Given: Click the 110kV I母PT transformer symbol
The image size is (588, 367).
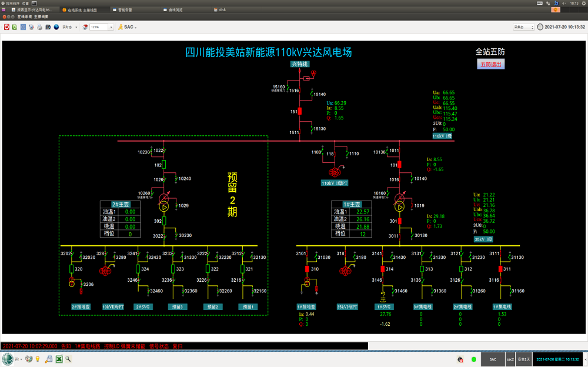Looking at the screenshot, I should [x=336, y=172].
